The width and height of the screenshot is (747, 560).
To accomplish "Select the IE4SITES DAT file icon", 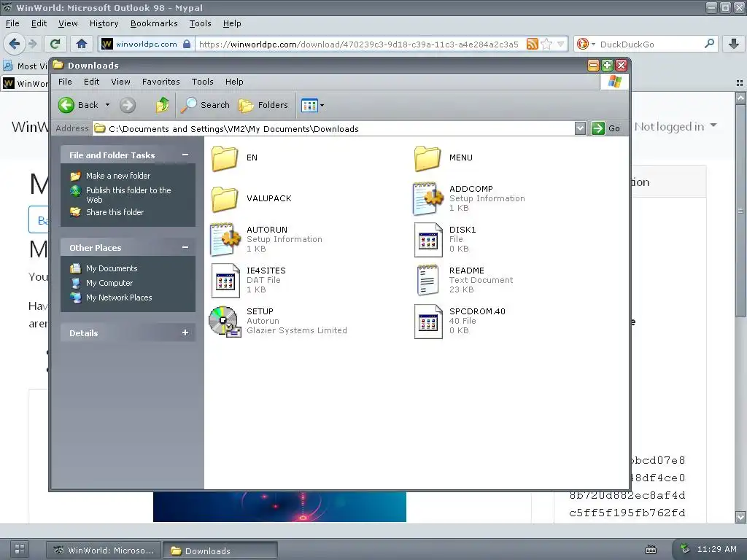I will pos(225,281).
